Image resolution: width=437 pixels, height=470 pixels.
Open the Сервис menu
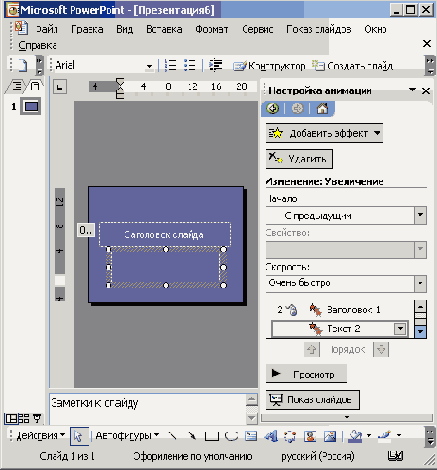tap(257, 29)
